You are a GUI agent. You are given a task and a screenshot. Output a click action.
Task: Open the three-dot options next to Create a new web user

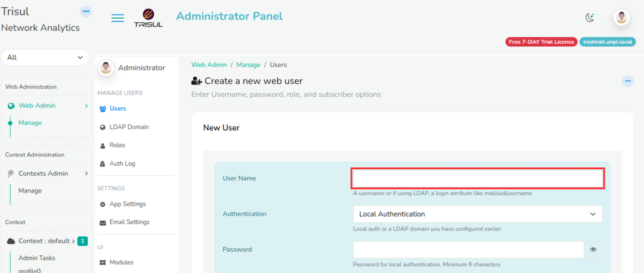(628, 81)
